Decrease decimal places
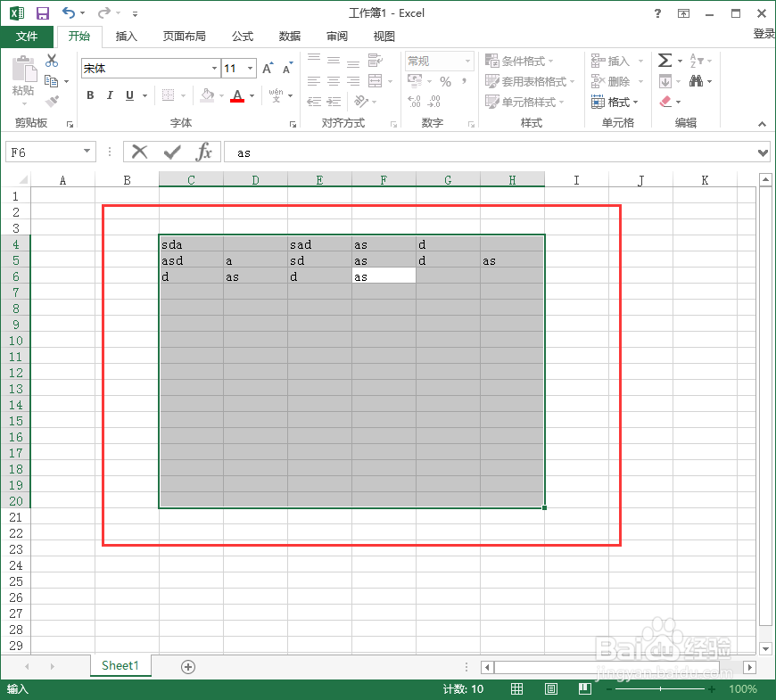Image resolution: width=776 pixels, height=700 pixels. point(434,102)
